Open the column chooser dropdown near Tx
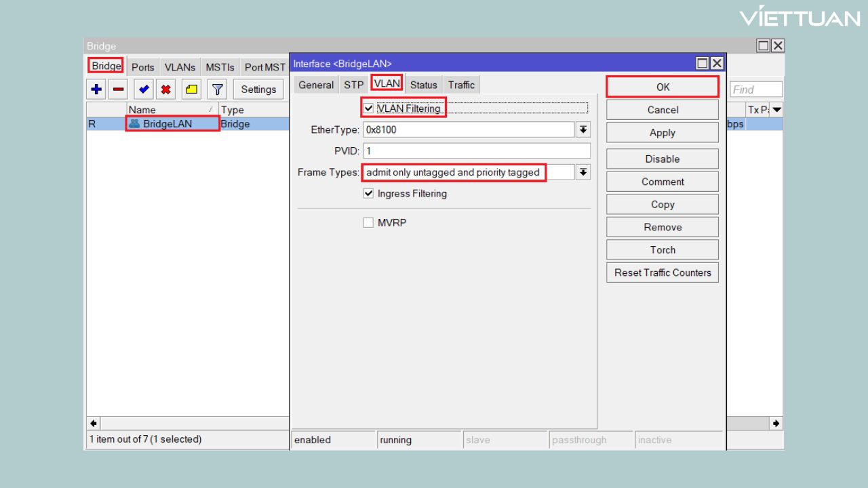Screen dimensions: 868x488 (x=776, y=110)
